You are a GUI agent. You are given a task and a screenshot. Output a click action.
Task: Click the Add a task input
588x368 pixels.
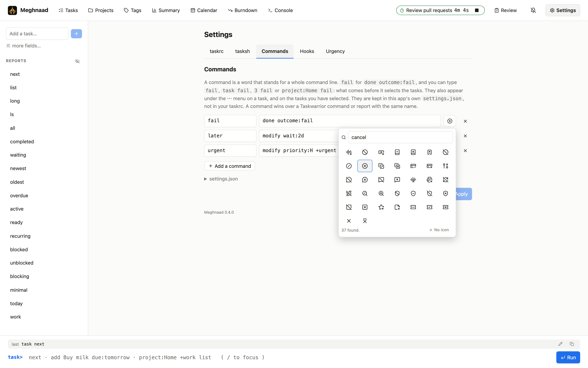click(x=37, y=34)
